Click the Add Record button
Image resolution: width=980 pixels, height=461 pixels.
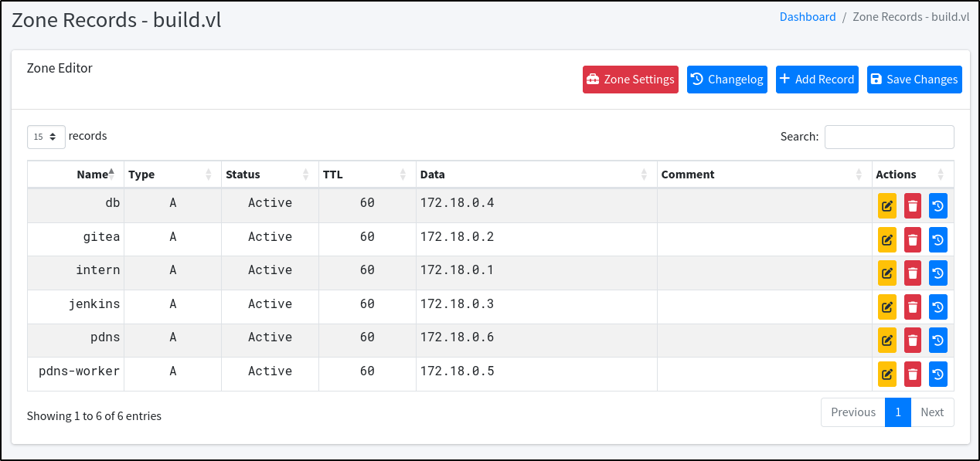coord(817,80)
